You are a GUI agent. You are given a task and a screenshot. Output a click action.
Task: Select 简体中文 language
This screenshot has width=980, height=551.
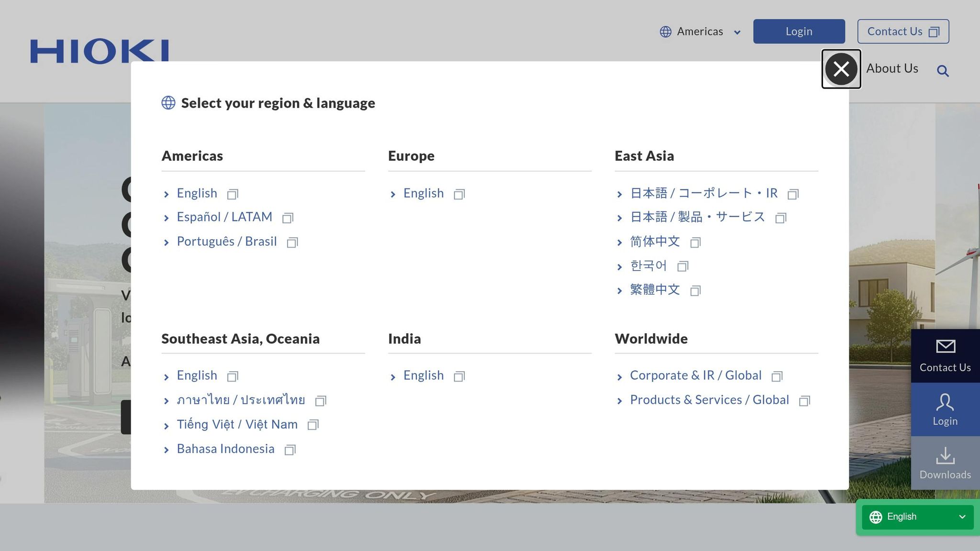pos(655,242)
